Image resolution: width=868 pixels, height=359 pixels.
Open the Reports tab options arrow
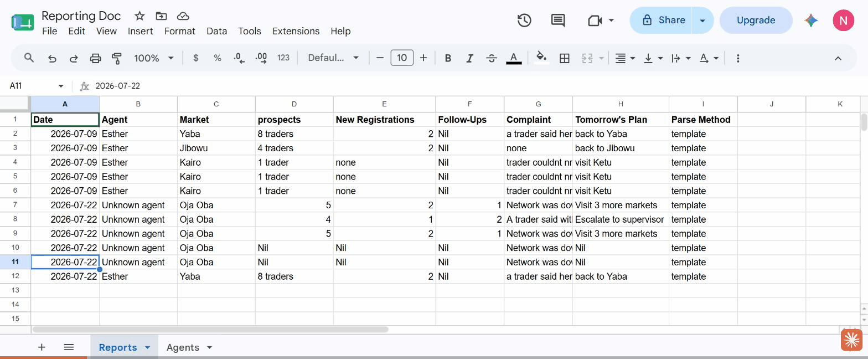[x=147, y=347]
